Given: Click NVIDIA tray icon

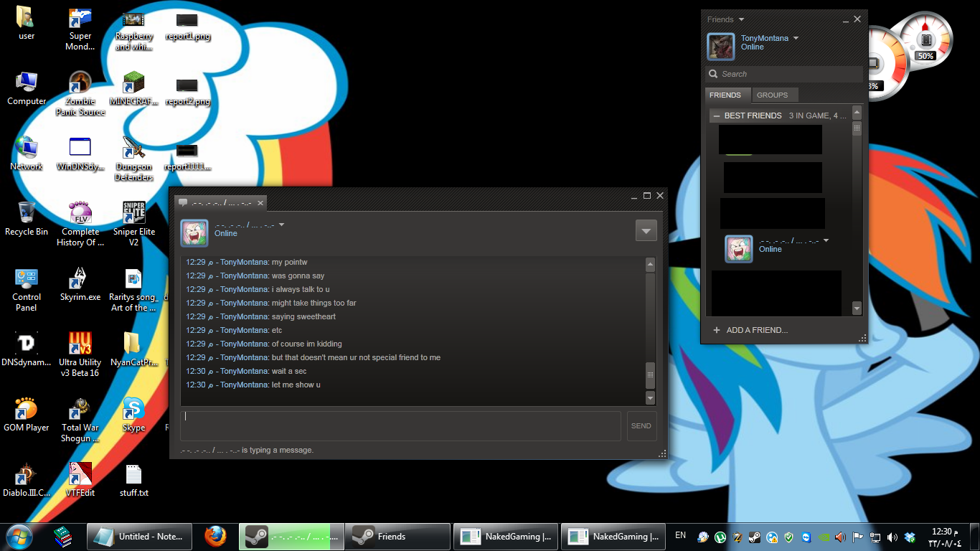Looking at the screenshot, I should (824, 537).
